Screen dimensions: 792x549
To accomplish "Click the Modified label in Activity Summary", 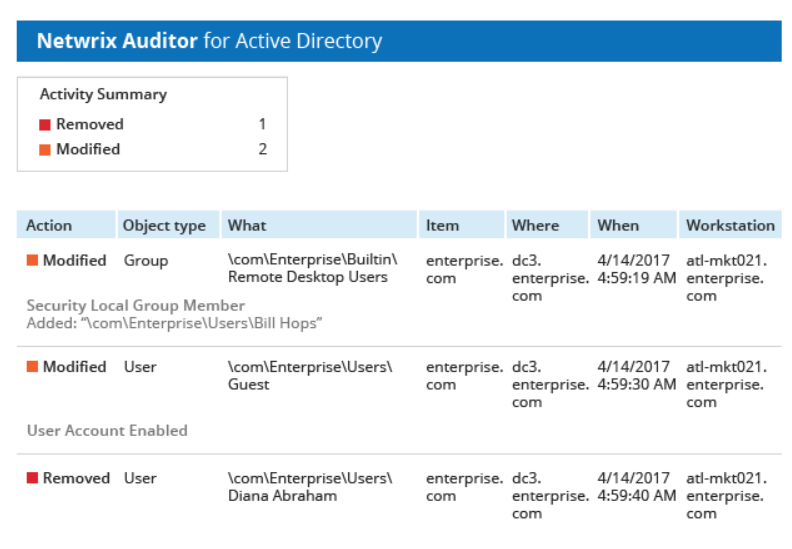I will pyautogui.click(x=88, y=149).
